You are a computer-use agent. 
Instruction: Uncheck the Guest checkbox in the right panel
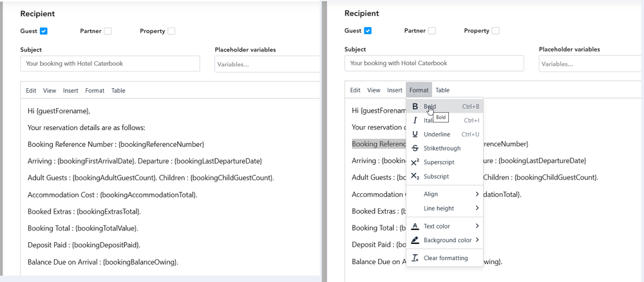[x=368, y=31]
